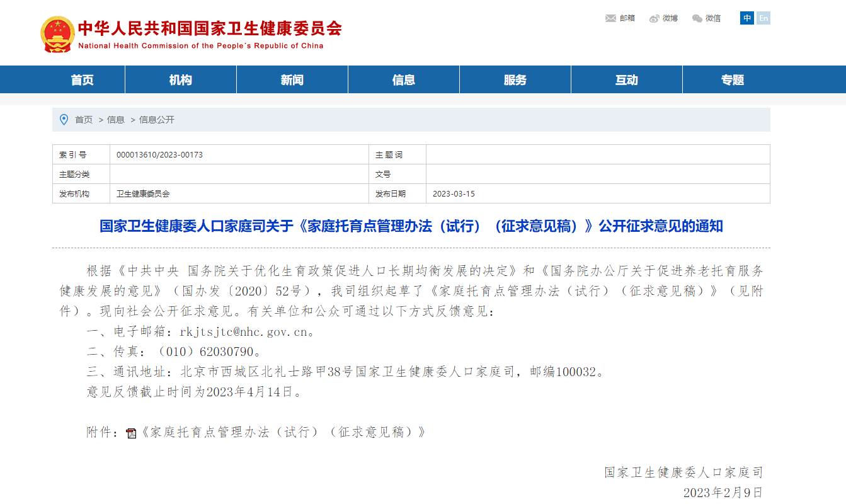
Task: Click the national emblem logo
Action: [x=57, y=34]
